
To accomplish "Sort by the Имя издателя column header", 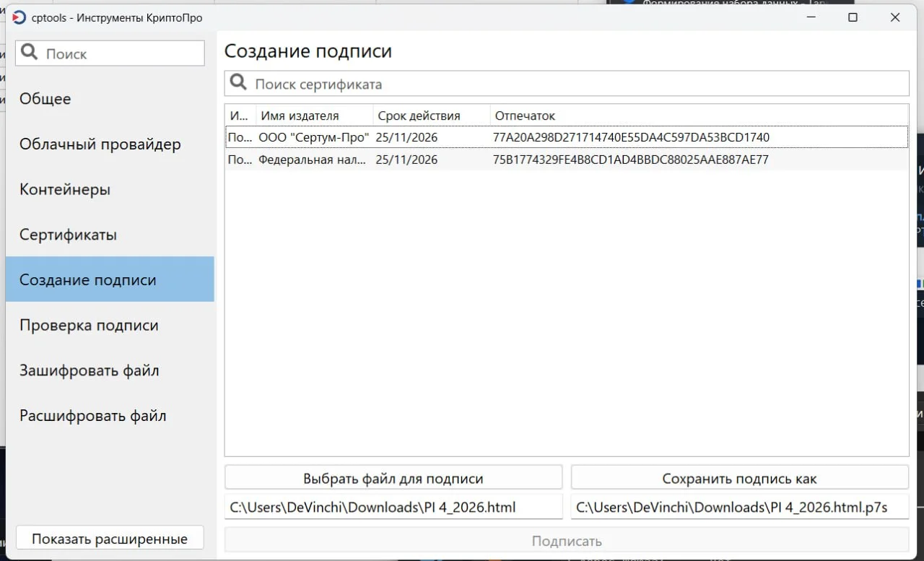I will (315, 116).
